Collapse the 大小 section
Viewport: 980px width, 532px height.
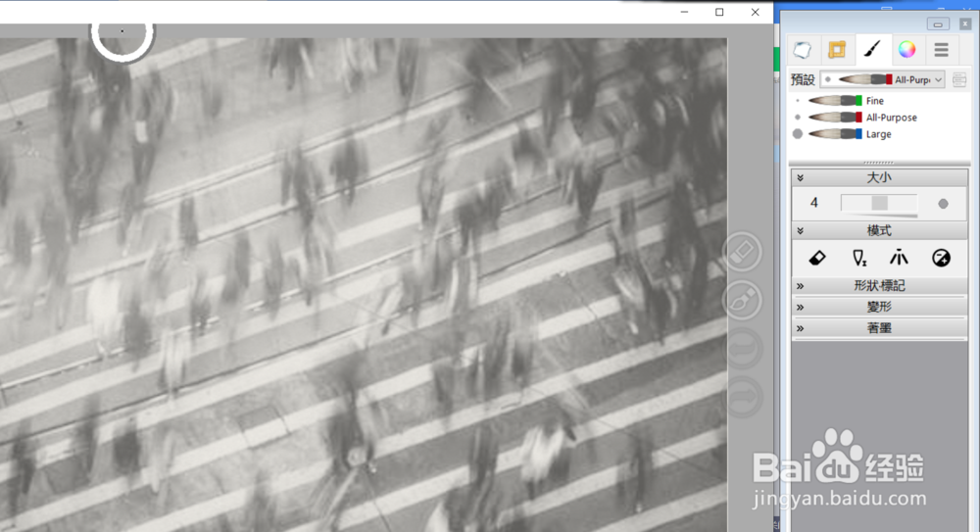click(x=800, y=178)
